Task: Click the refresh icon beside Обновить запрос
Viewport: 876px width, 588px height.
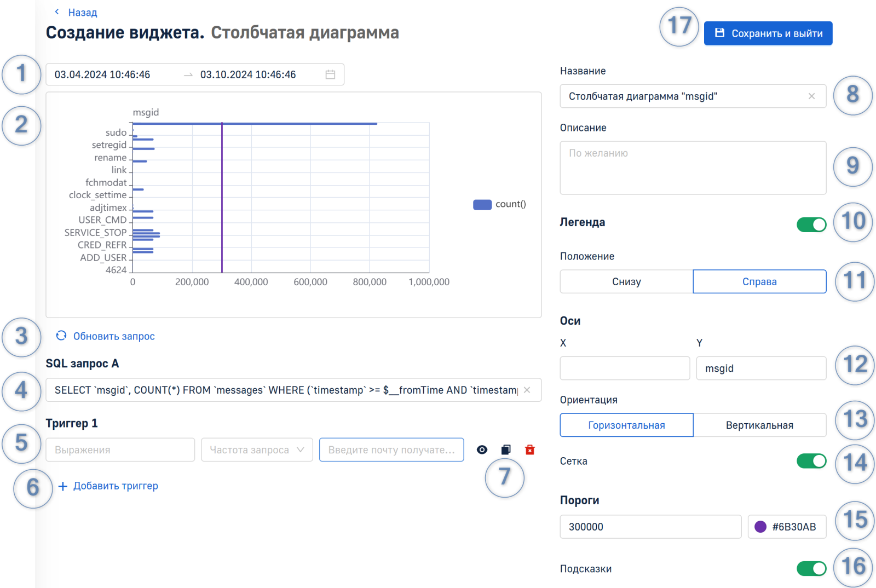Action: [x=61, y=336]
